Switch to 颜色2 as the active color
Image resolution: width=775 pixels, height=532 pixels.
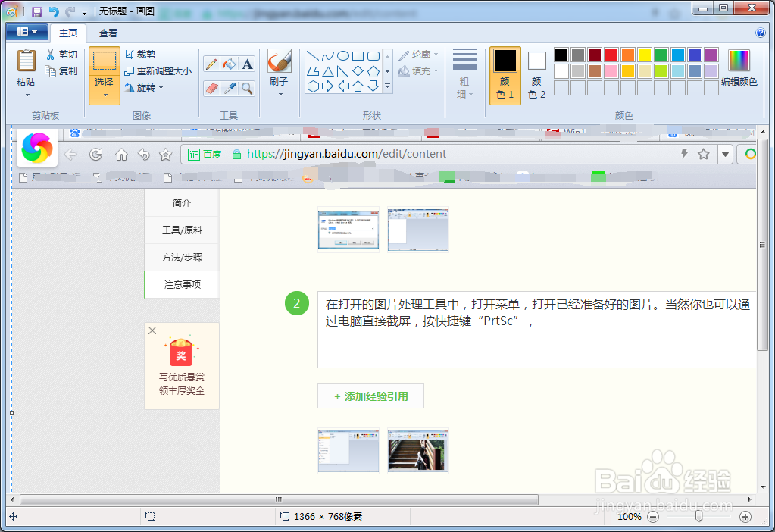click(x=536, y=68)
